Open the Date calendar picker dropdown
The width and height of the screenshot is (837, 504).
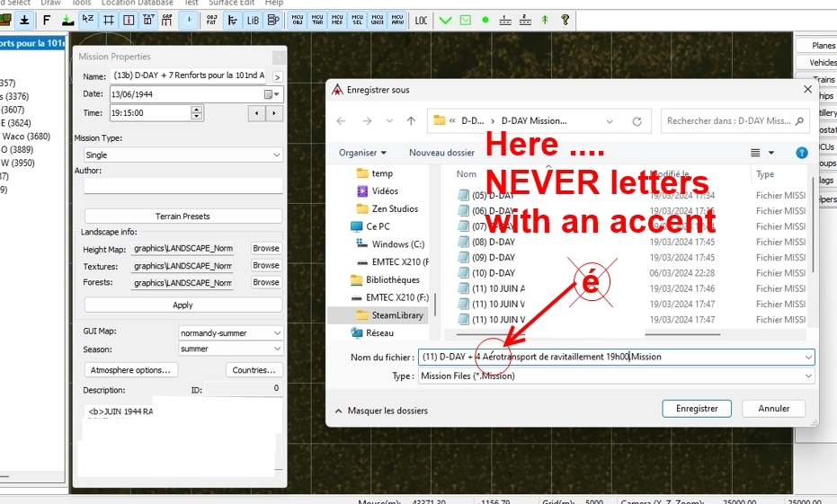[x=272, y=94]
